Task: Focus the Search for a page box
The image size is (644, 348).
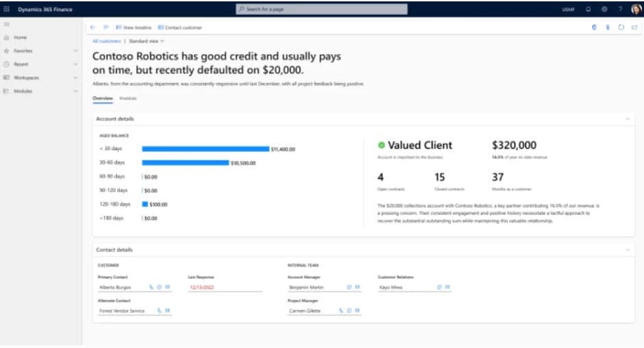Action: 321,9
